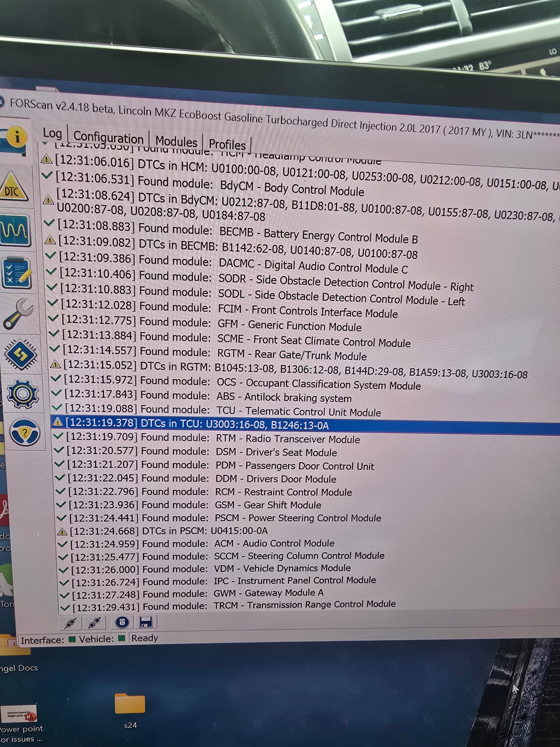Select the PSCM Power Steering found row
560x747 pixels.
219,518
